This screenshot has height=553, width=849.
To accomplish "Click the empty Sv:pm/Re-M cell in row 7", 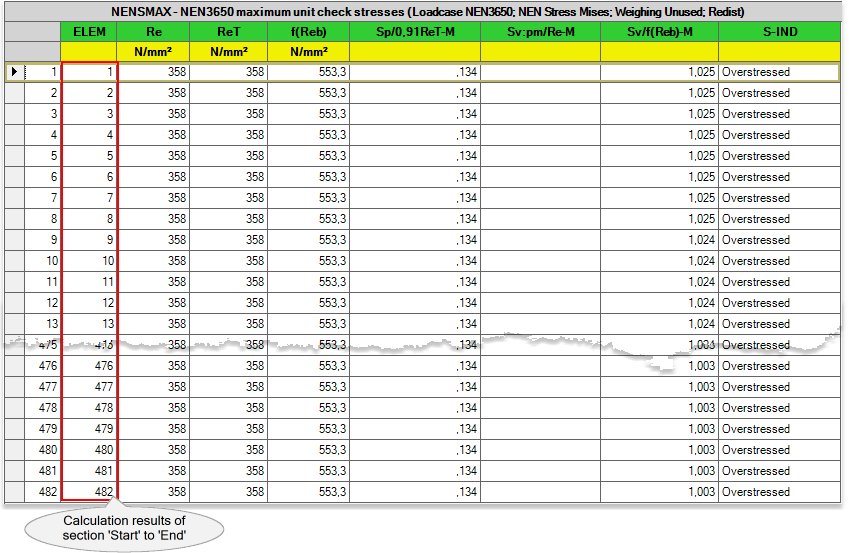I will [x=540, y=198].
